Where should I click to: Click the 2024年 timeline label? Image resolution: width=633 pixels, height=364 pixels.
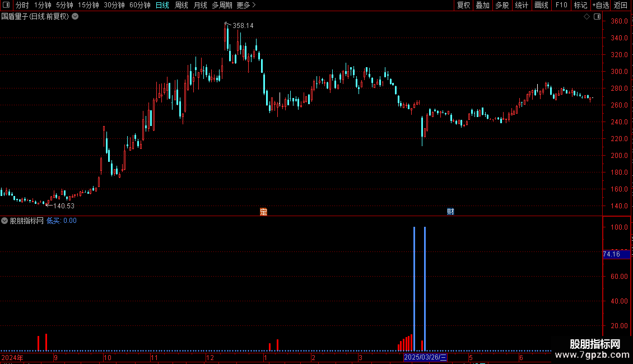[12, 357]
